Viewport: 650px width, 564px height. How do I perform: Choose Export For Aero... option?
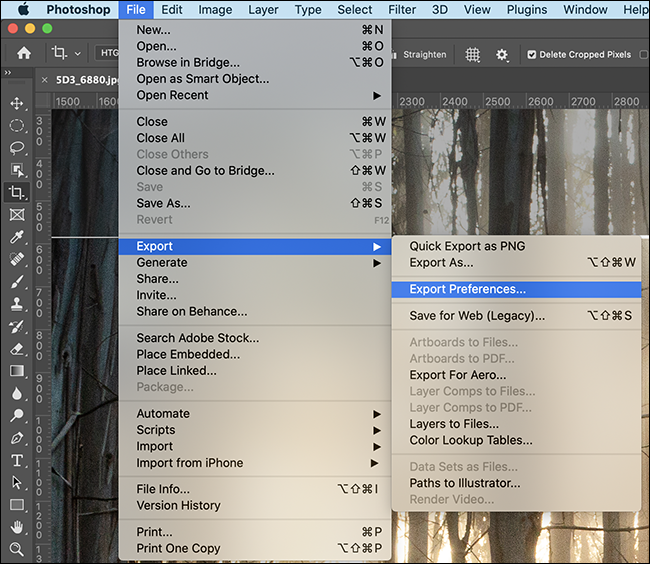coord(517,375)
